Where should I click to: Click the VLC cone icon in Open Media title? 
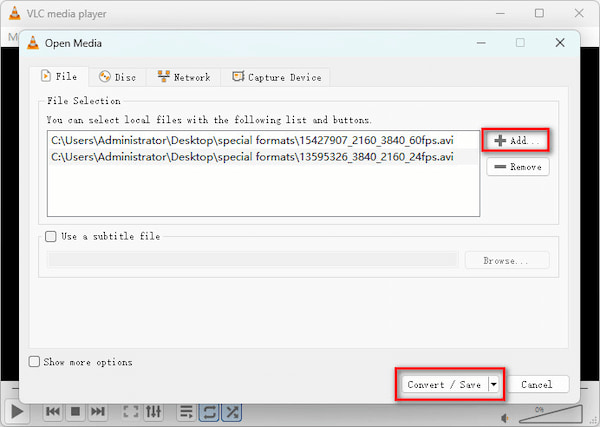[33, 43]
